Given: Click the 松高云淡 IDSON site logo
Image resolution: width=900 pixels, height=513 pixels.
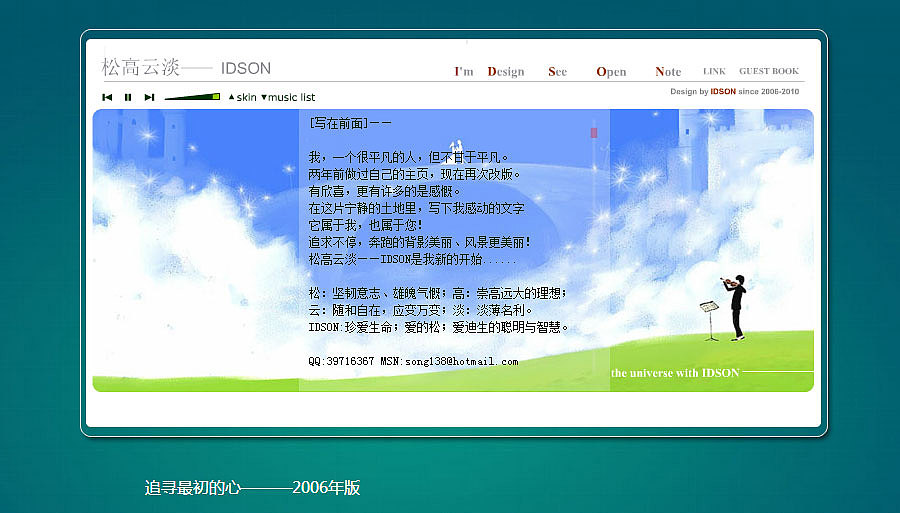Looking at the screenshot, I should (x=186, y=68).
